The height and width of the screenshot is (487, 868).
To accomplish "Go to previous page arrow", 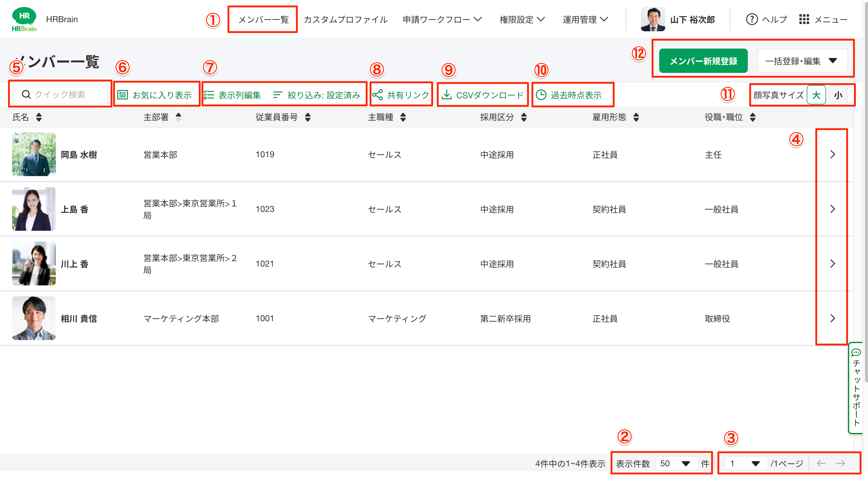I will coord(821,463).
